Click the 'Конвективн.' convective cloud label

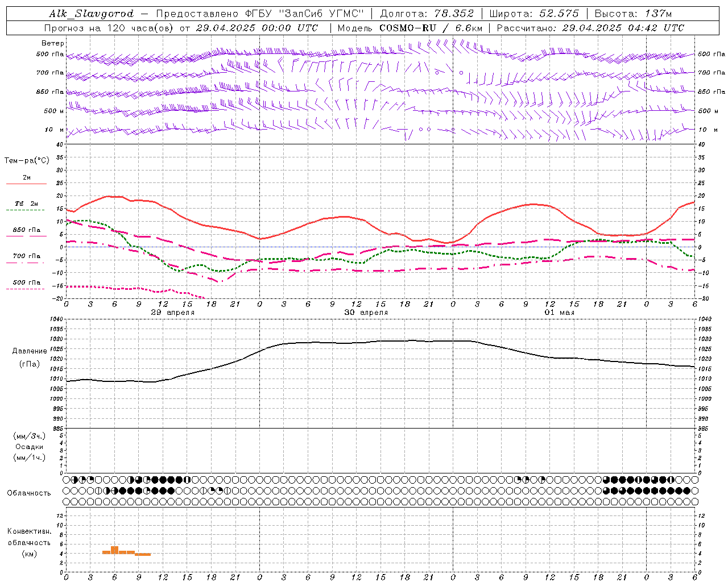click(29, 531)
